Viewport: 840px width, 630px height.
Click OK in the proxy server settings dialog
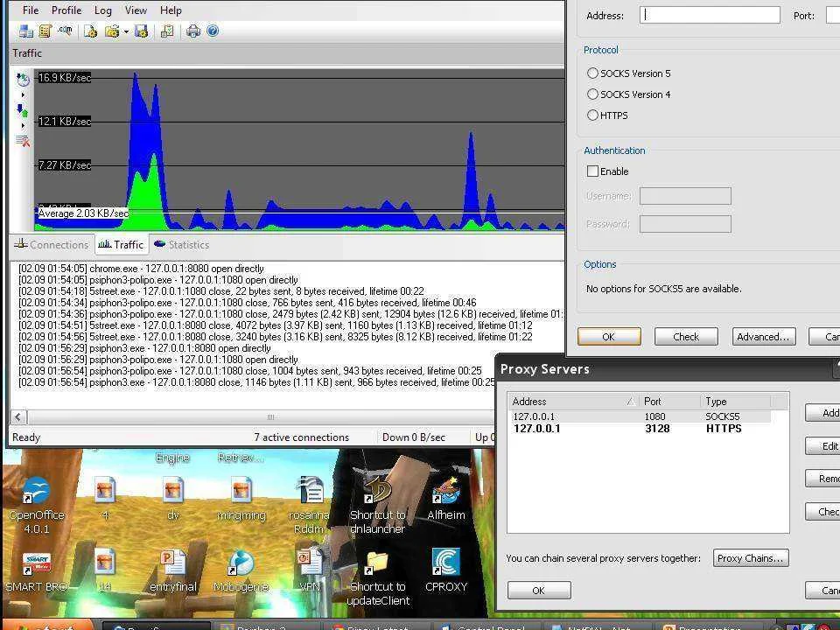pyautogui.click(x=609, y=336)
